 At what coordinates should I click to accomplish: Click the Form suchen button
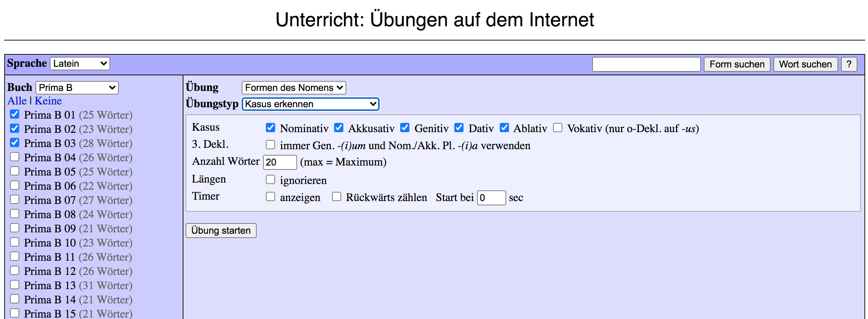737,64
